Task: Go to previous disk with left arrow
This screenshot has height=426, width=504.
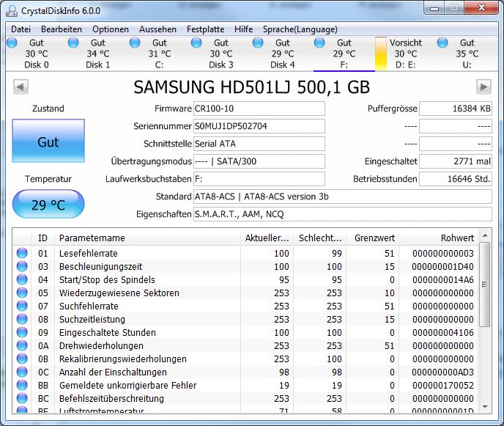Action: coord(21,87)
